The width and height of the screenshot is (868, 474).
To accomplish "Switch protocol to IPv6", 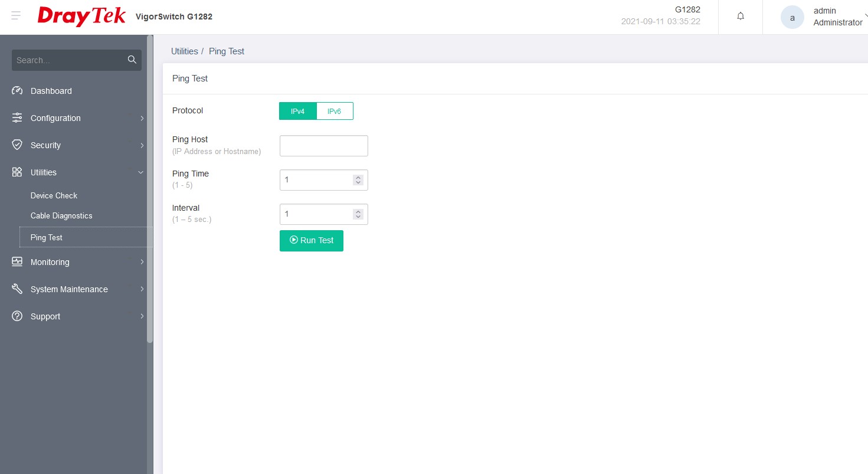I will (335, 111).
